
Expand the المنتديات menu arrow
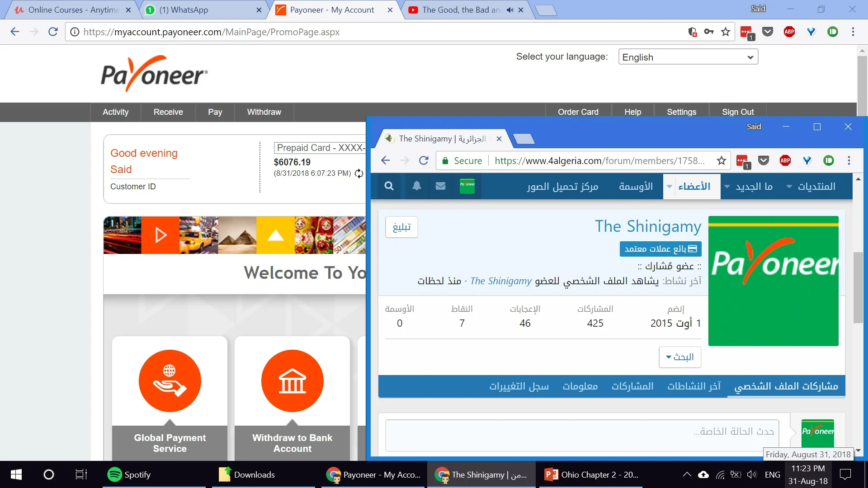click(x=789, y=187)
